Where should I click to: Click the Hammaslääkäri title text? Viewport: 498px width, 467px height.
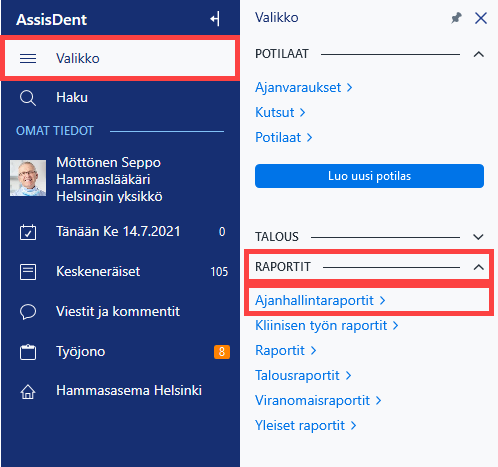(103, 179)
